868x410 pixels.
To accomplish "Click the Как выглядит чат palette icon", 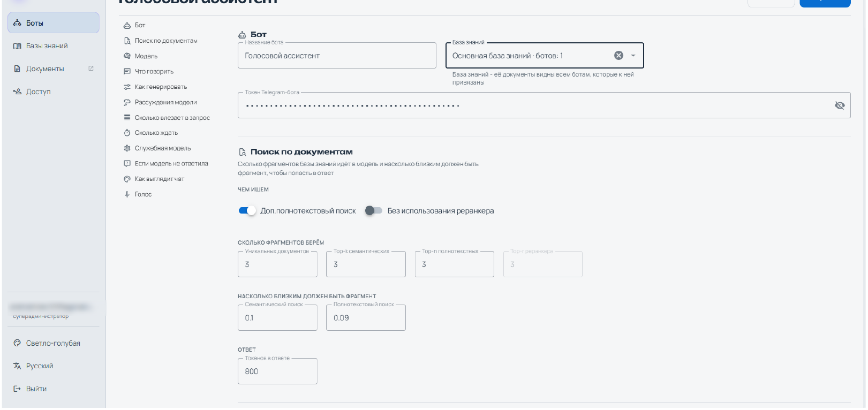I will tap(127, 179).
